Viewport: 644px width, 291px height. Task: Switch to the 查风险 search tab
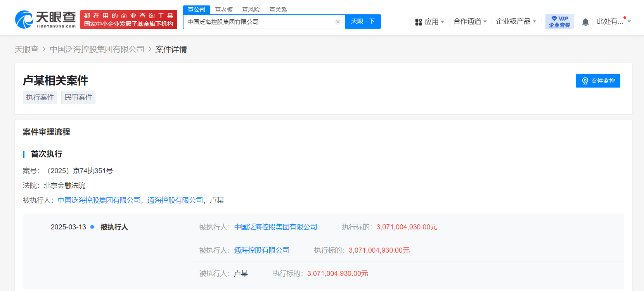click(251, 10)
